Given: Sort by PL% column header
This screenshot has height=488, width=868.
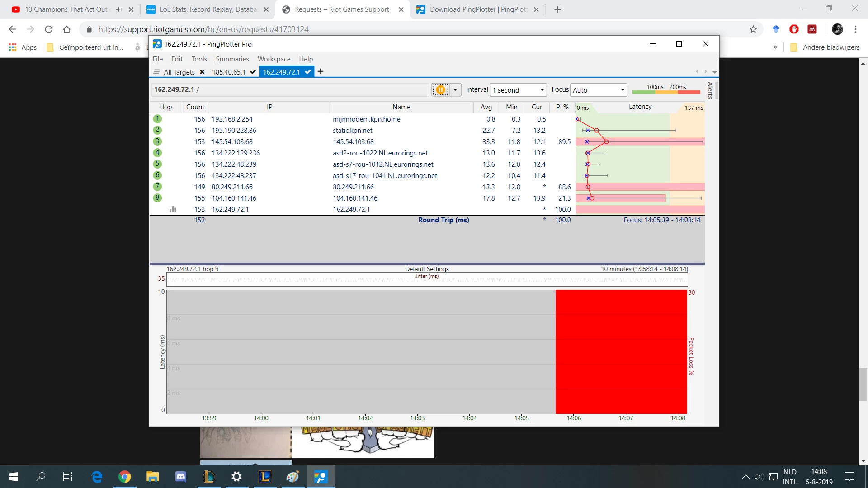Looking at the screenshot, I should 562,107.
